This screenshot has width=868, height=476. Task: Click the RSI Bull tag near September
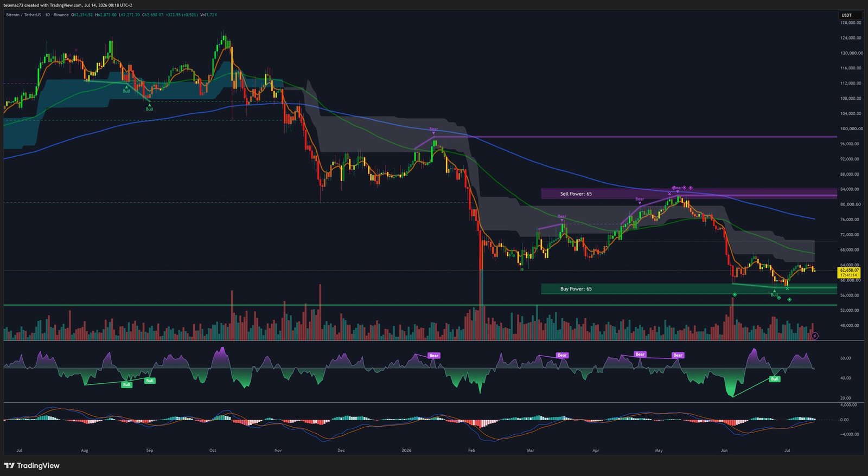coord(150,381)
